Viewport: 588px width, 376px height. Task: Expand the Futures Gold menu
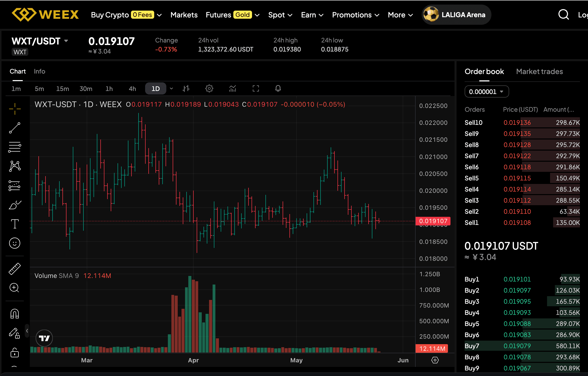point(233,15)
